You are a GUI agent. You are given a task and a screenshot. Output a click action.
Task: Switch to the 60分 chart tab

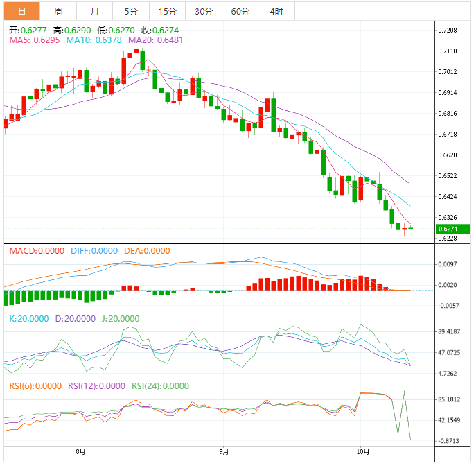click(240, 11)
